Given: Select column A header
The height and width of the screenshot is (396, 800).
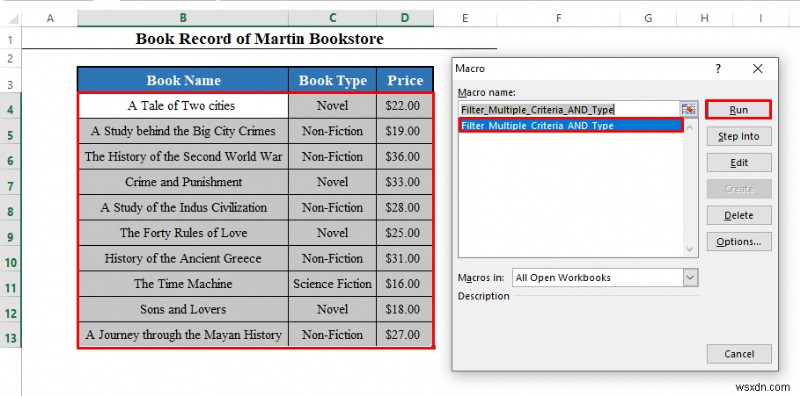Looking at the screenshot, I should (50, 18).
